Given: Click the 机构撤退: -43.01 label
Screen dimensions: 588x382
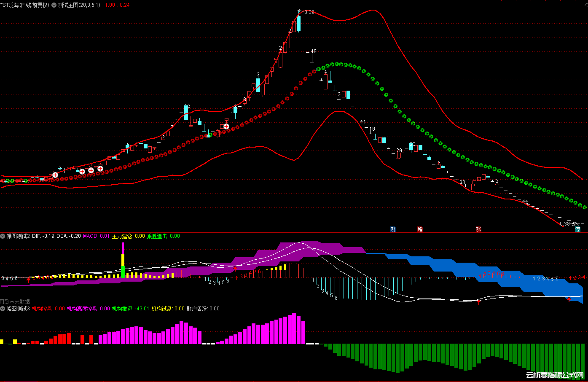Looking at the screenshot, I should [131, 309].
